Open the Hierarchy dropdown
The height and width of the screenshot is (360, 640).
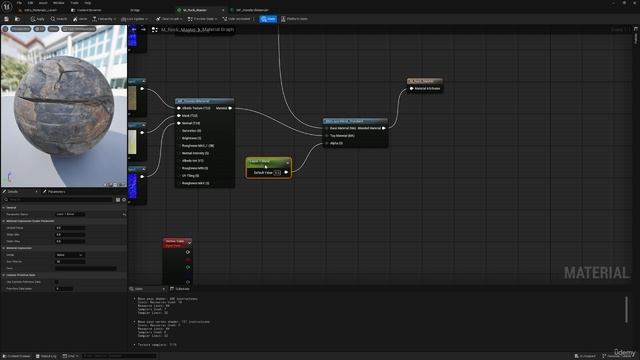(x=104, y=19)
